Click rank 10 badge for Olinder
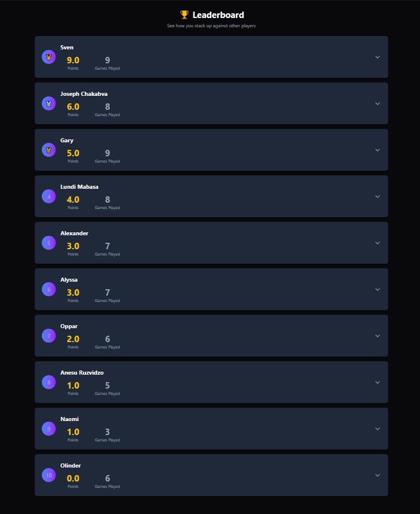 (x=49, y=475)
